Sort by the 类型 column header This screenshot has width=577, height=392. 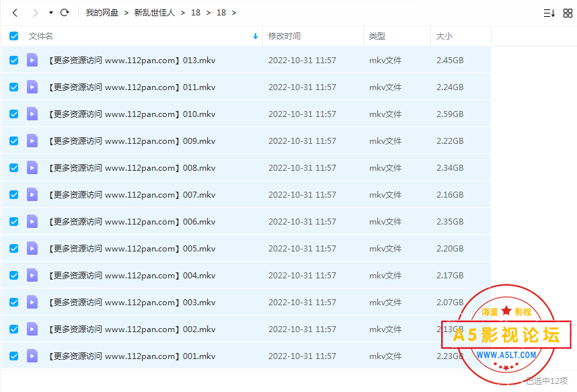tap(377, 36)
